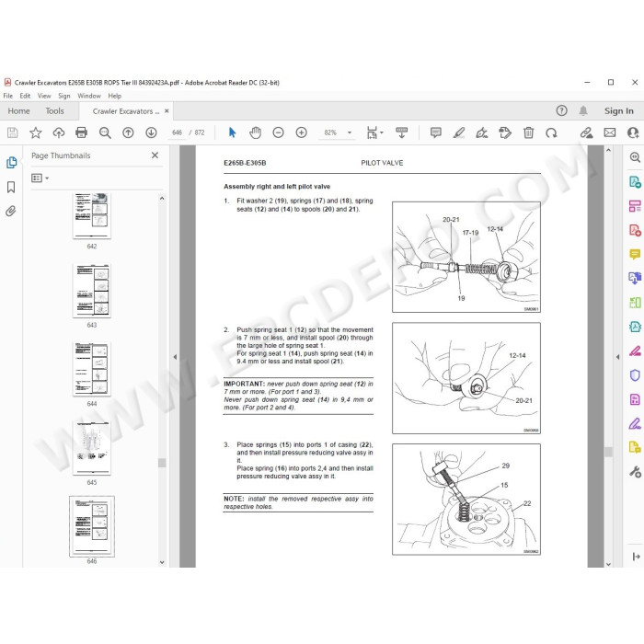This screenshot has width=644, height=644.
Task: Open the Help menu
Action: 115,96
